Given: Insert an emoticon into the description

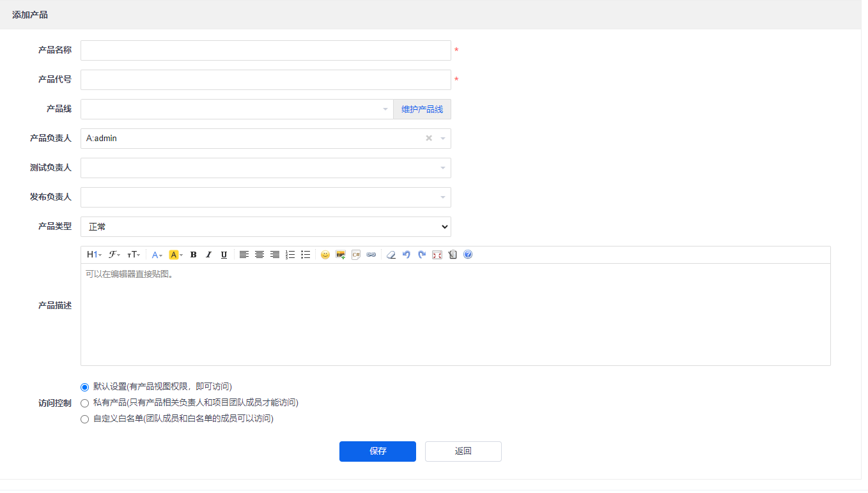Looking at the screenshot, I should click(x=325, y=255).
